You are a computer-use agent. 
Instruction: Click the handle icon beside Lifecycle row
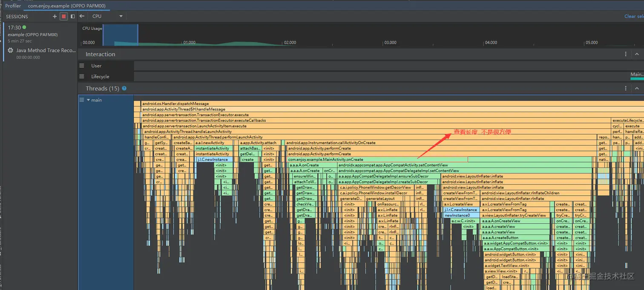[x=82, y=77]
